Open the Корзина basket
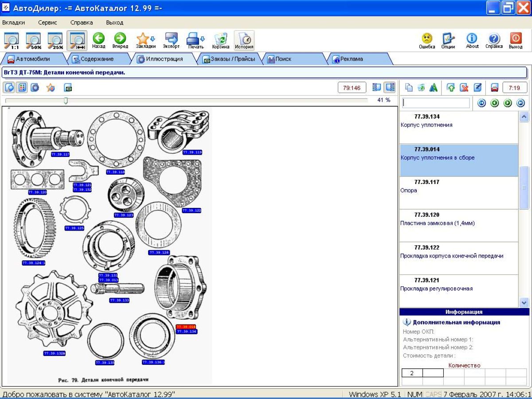 220,40
